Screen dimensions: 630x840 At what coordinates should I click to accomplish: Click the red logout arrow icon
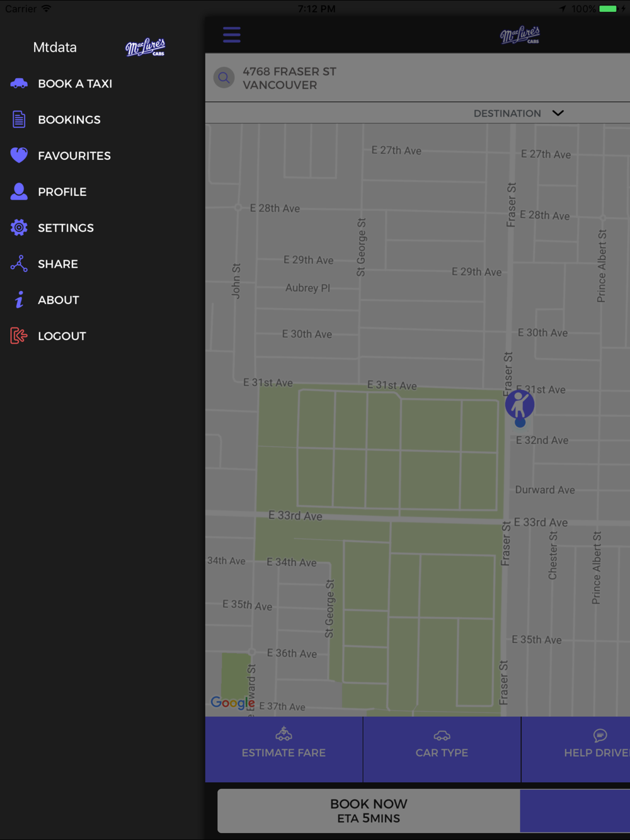(x=19, y=336)
